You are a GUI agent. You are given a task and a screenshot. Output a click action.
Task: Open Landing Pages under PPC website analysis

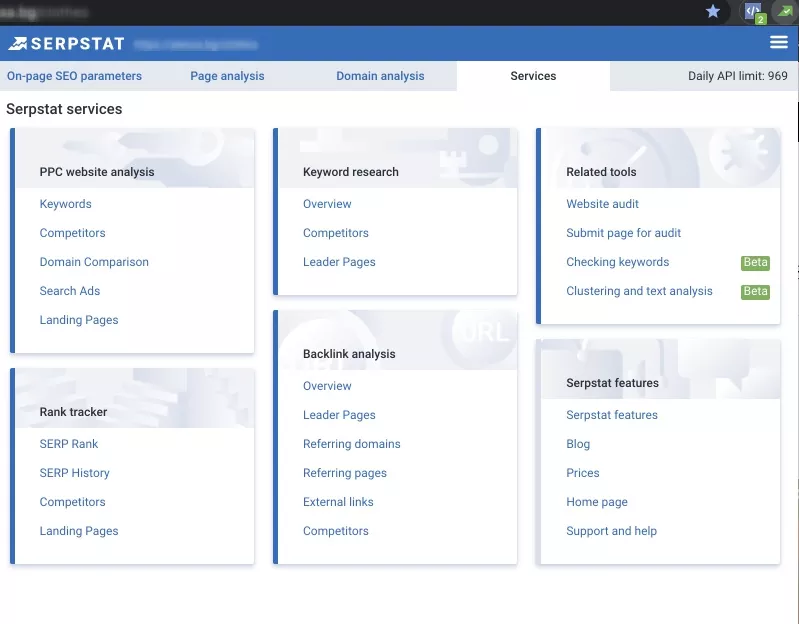(79, 320)
